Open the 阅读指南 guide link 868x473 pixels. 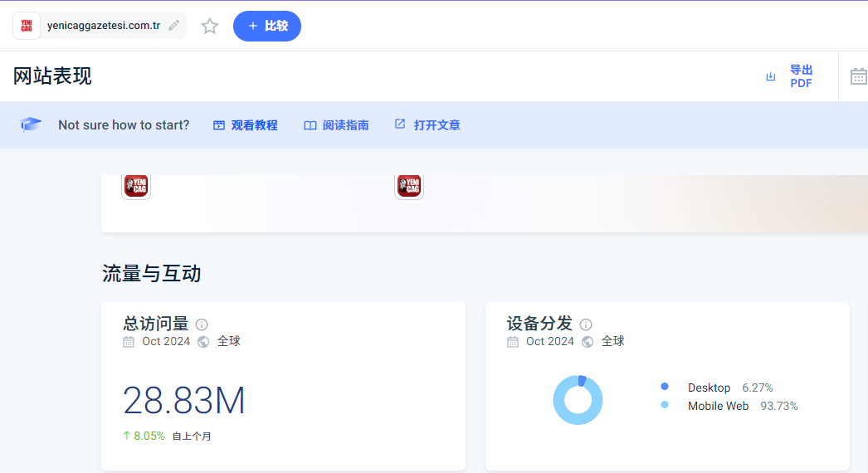[336, 125]
